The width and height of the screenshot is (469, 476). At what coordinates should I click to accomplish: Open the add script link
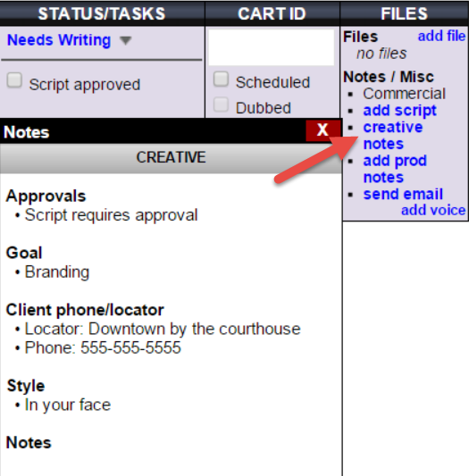pyautogui.click(x=399, y=111)
